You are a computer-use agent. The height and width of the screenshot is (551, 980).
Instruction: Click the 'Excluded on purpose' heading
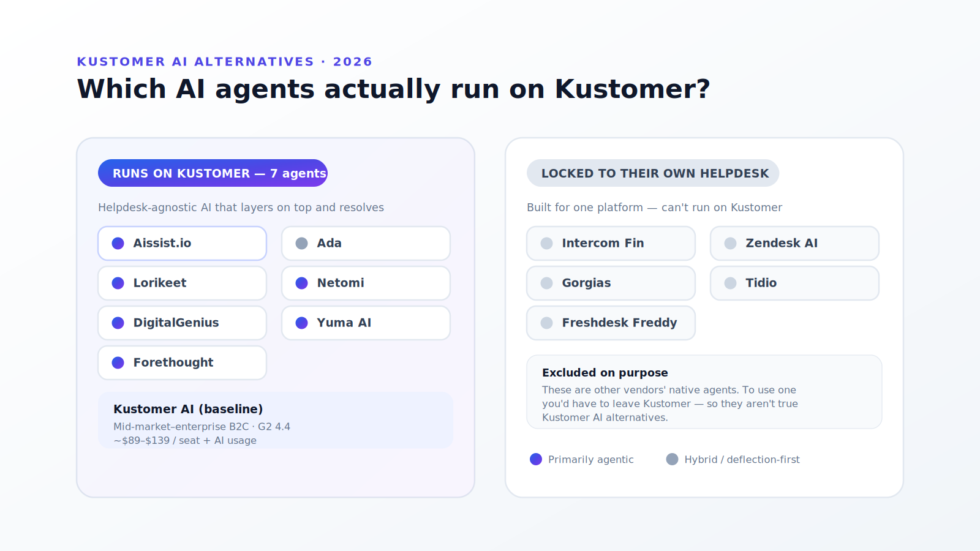click(605, 373)
